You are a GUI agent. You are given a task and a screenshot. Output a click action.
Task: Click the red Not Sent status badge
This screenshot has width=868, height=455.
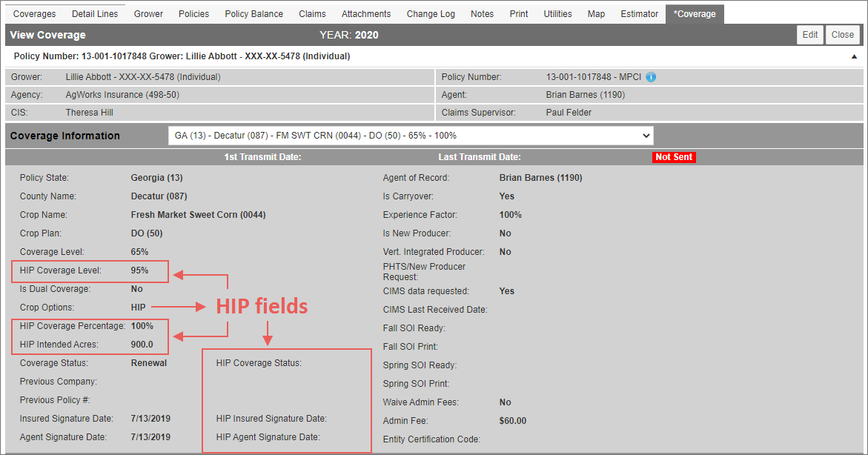[674, 157]
